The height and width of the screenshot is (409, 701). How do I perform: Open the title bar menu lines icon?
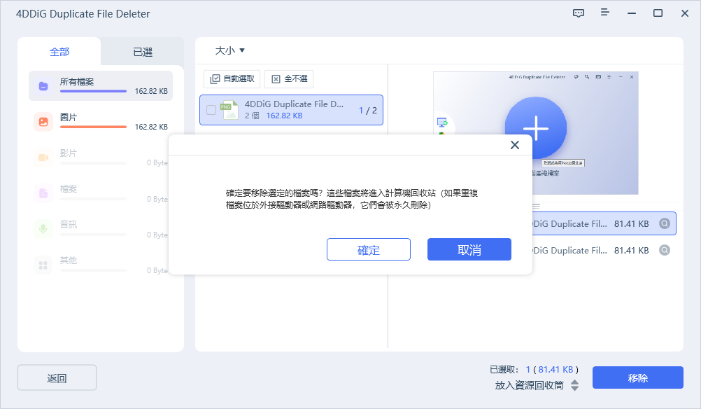(604, 13)
